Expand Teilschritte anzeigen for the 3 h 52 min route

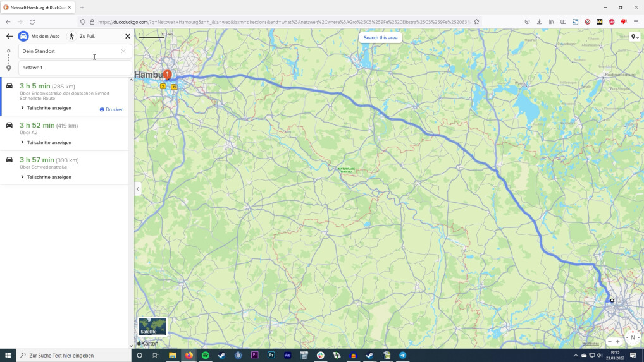pyautogui.click(x=46, y=142)
